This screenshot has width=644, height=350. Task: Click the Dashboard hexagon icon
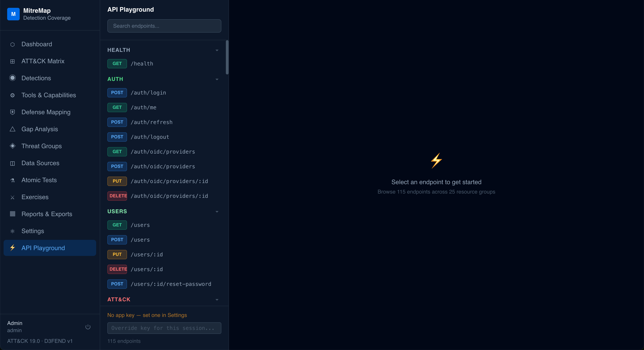13,44
